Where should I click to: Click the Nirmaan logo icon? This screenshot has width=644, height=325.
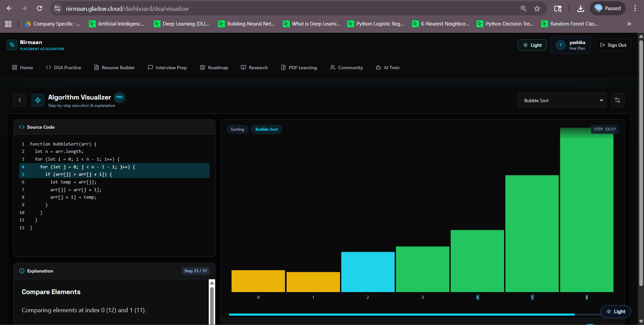[x=12, y=45]
